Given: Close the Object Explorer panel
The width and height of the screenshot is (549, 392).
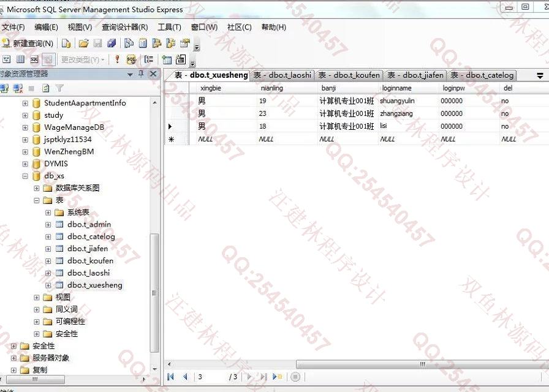Looking at the screenshot, I should (x=153, y=74).
